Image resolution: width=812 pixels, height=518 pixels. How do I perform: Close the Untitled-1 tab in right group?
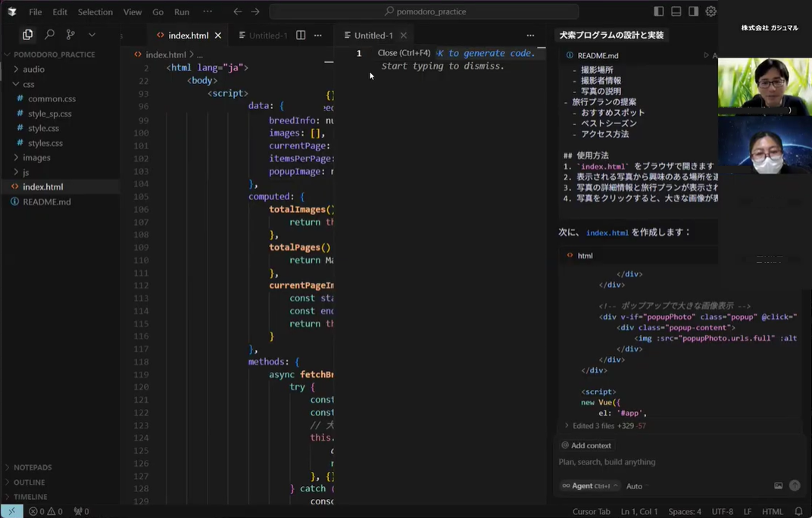pos(404,36)
